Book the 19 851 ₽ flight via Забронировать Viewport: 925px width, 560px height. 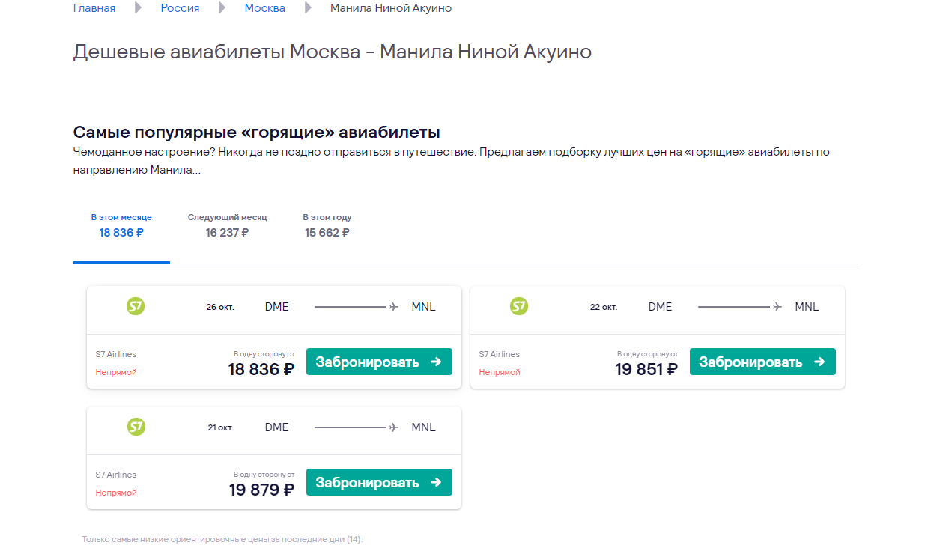coord(762,362)
